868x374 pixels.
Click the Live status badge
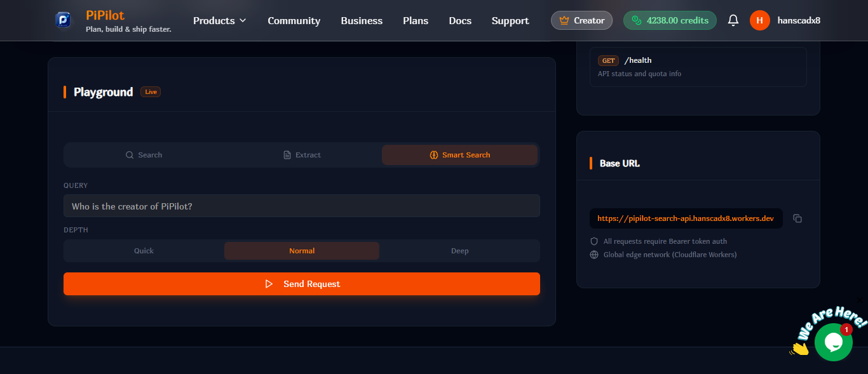coord(150,91)
